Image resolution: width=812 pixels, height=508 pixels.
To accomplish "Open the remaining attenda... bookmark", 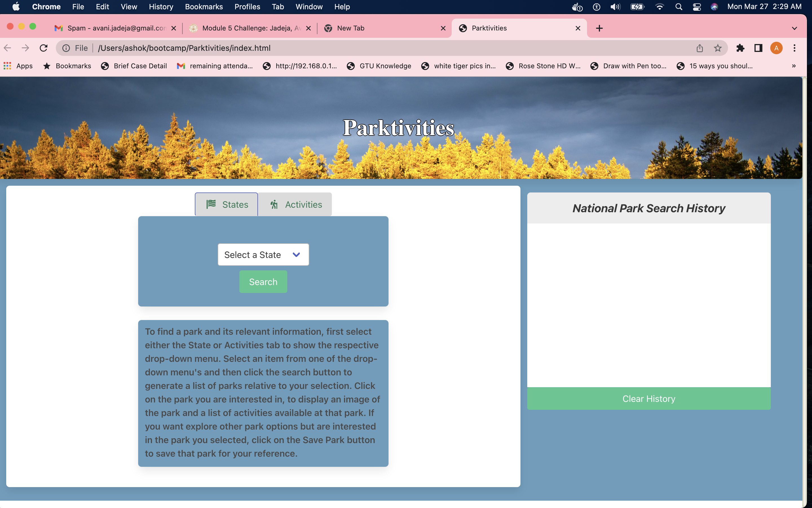I will coord(215,66).
